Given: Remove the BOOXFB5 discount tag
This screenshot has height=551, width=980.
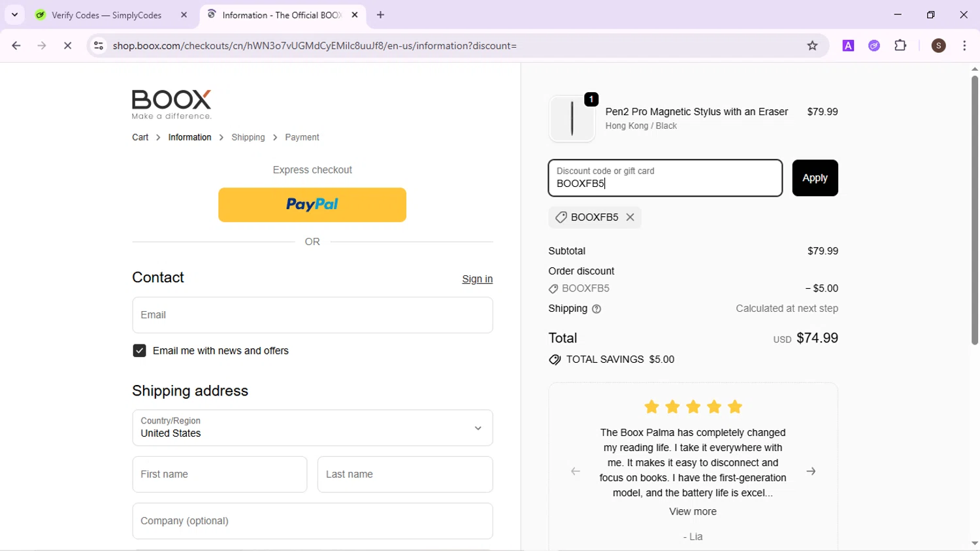Looking at the screenshot, I should click(630, 217).
